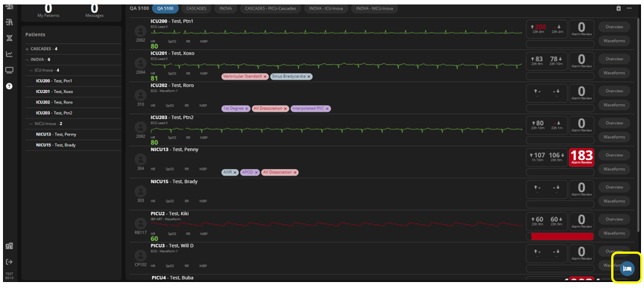Click the blue floating bed button
The image size is (644, 288).
pyautogui.click(x=627, y=269)
